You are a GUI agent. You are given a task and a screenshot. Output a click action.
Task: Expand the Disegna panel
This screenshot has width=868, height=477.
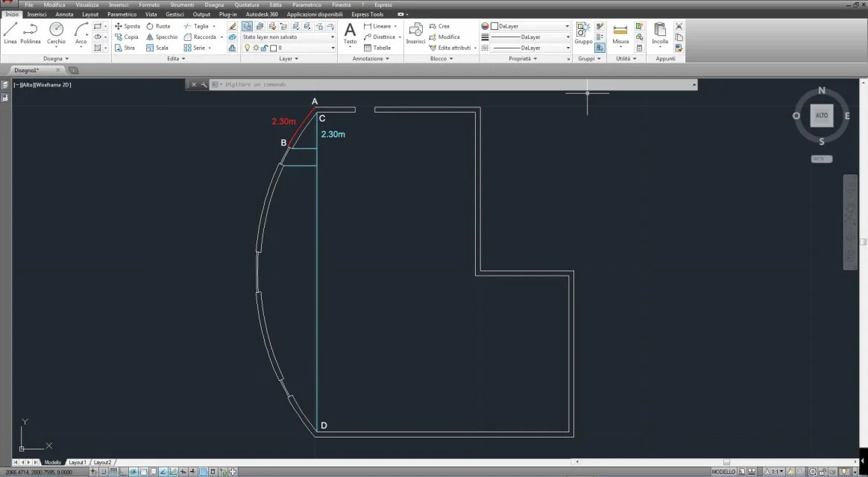click(56, 58)
